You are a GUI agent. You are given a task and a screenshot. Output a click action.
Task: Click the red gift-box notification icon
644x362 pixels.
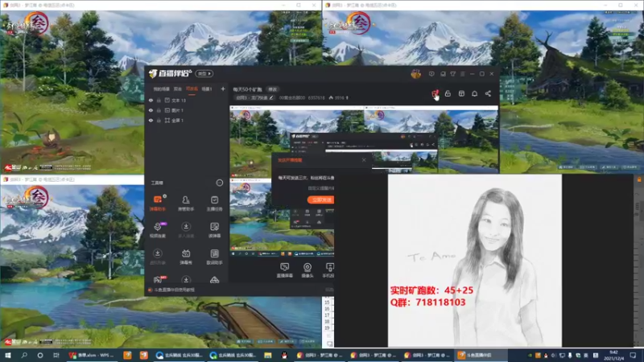(435, 93)
